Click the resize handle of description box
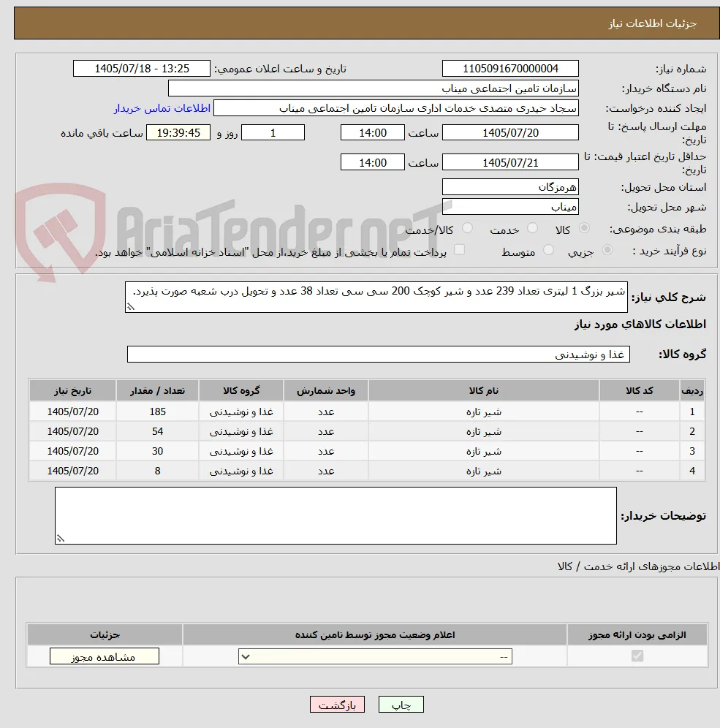Screen dimensions: 720x728 click(131, 306)
